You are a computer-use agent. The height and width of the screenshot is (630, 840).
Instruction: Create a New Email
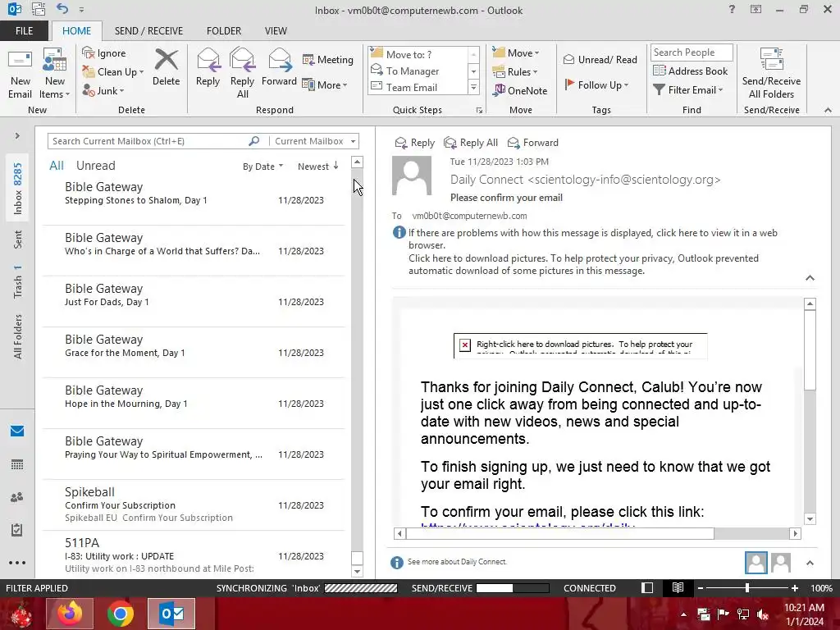[21, 74]
